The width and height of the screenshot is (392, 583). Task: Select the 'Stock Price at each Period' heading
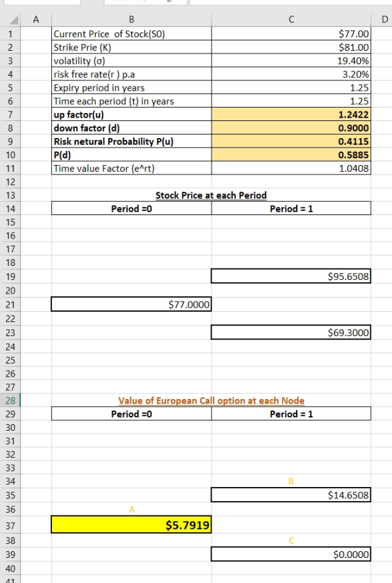tap(211, 195)
